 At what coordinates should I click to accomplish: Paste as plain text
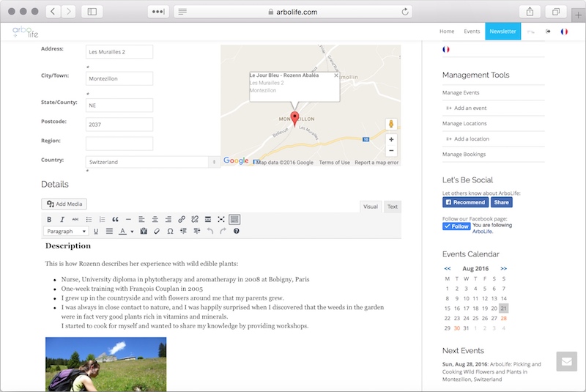click(x=144, y=232)
